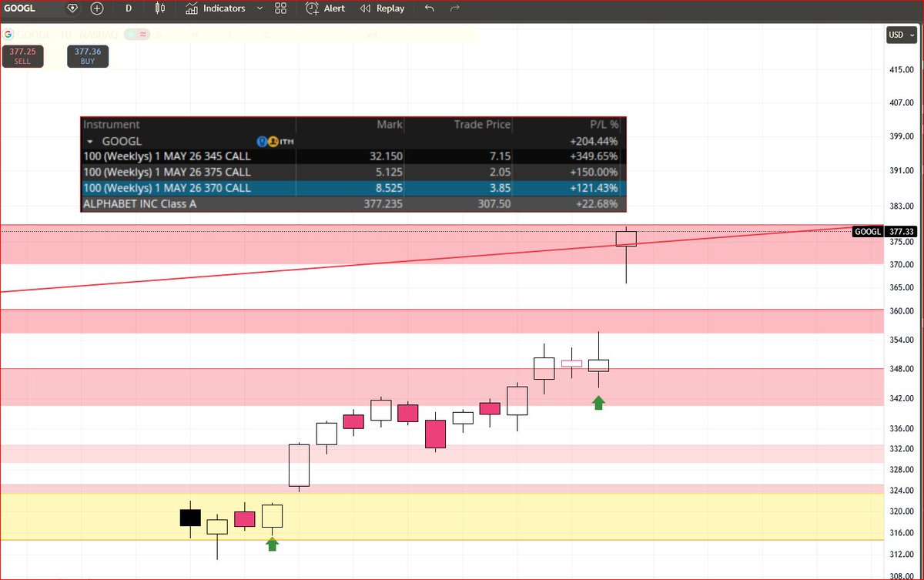The height and width of the screenshot is (580, 924).
Task: Click the 377.25 SELL button
Action: click(x=22, y=55)
